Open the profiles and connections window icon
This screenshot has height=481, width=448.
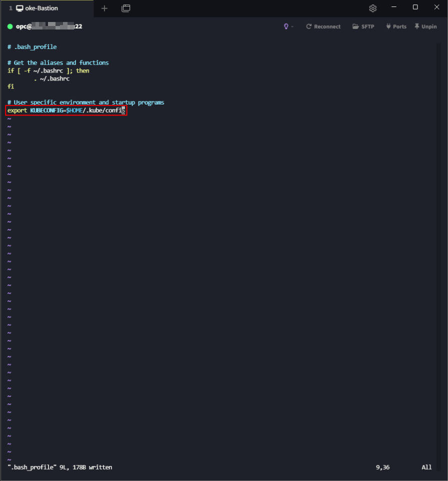(x=126, y=8)
